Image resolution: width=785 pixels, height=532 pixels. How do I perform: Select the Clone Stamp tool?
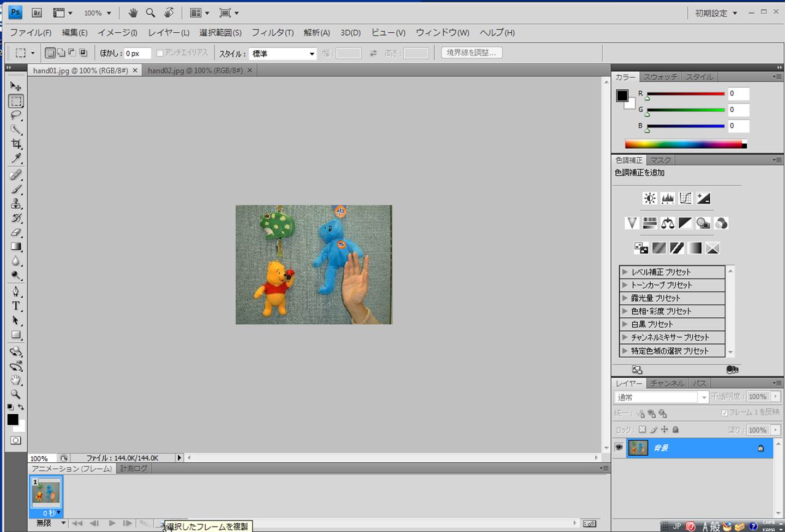pos(16,204)
